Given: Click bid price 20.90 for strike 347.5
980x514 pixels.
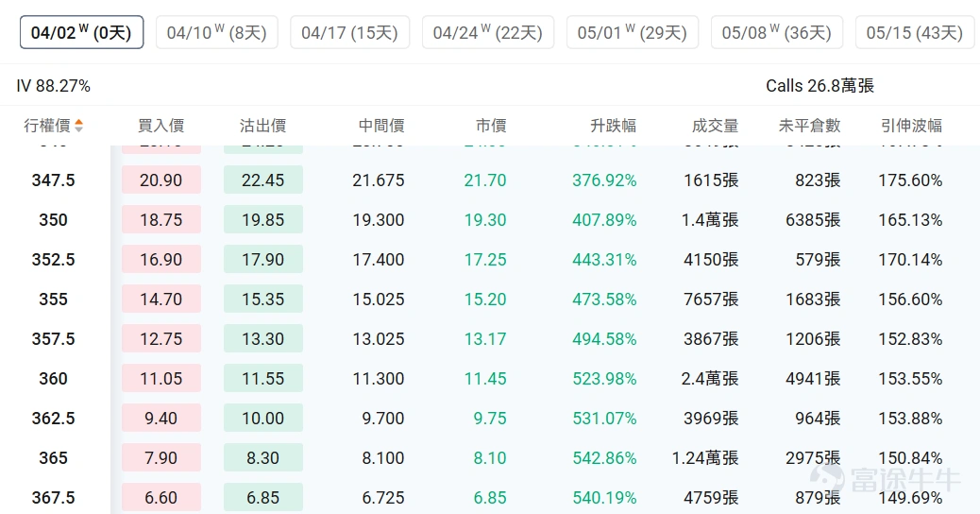Looking at the screenshot, I should click(x=161, y=180).
